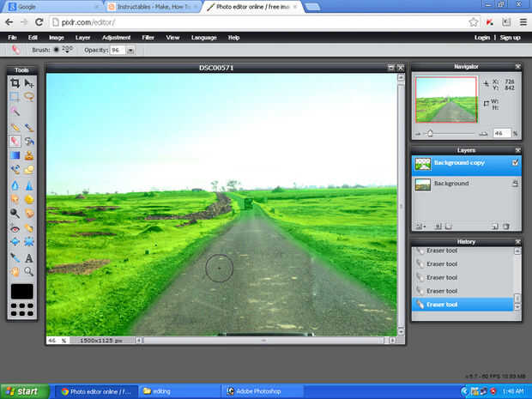Click History panel scroll-up arrow
The image size is (532, 399).
[x=517, y=251]
